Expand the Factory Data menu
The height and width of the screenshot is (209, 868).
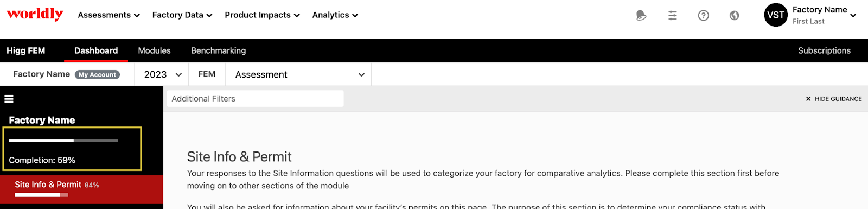pyautogui.click(x=182, y=15)
